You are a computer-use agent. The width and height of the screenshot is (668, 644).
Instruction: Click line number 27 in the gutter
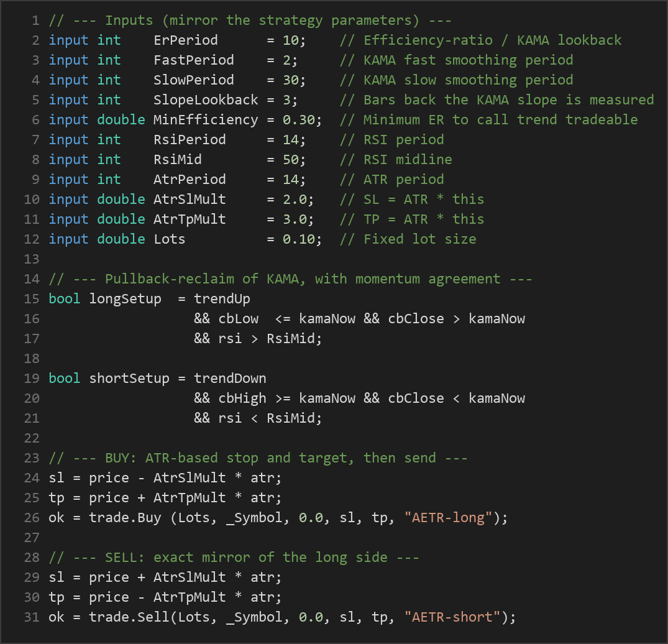click(x=32, y=538)
